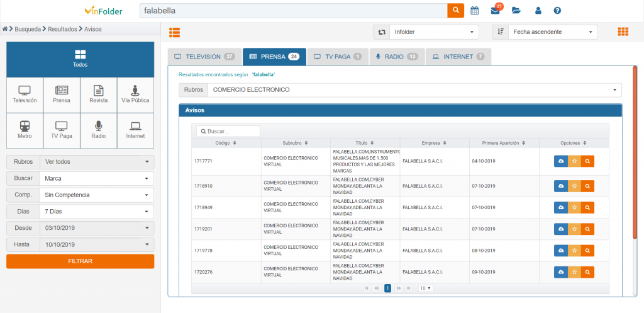
Task: Select the Internet media tile in sidebar
Action: (136, 130)
